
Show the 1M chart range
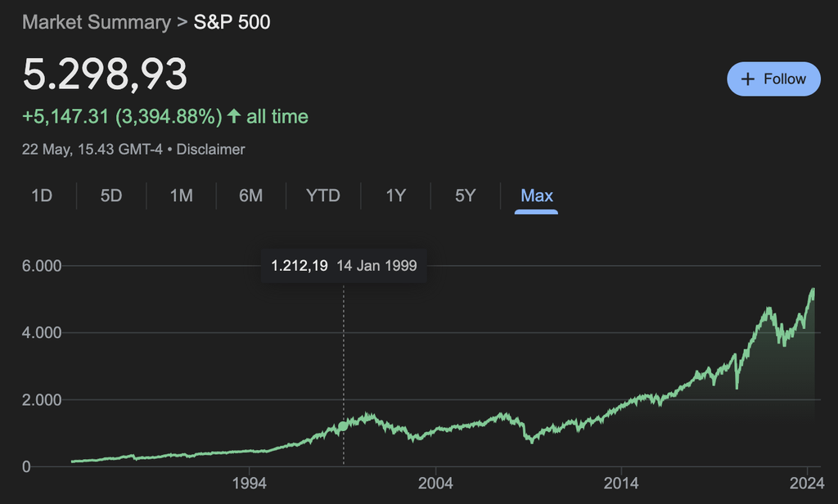[x=181, y=196]
